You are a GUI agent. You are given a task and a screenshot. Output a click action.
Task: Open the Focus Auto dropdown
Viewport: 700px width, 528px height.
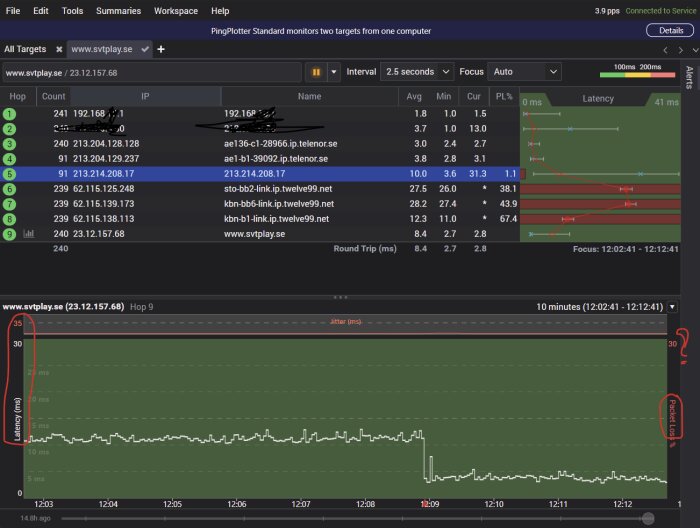point(525,72)
